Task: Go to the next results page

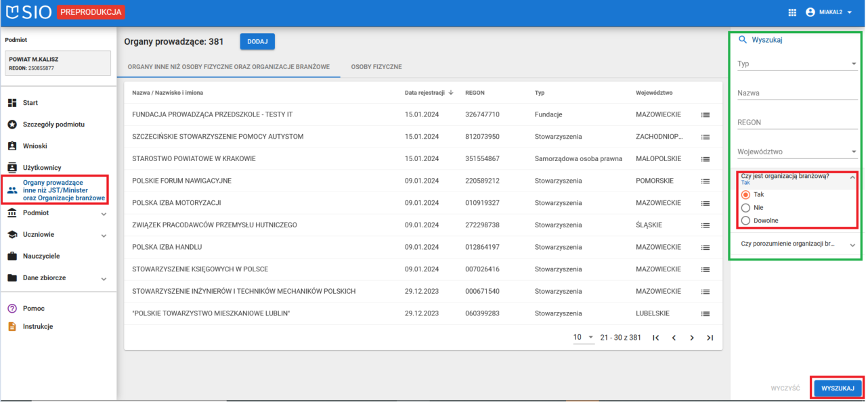Action: pyautogui.click(x=691, y=338)
